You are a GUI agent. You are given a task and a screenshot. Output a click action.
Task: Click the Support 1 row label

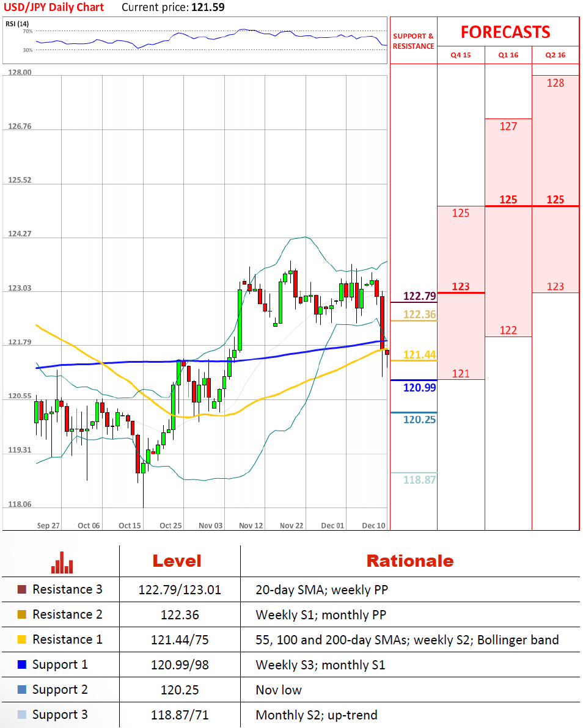click(60, 665)
